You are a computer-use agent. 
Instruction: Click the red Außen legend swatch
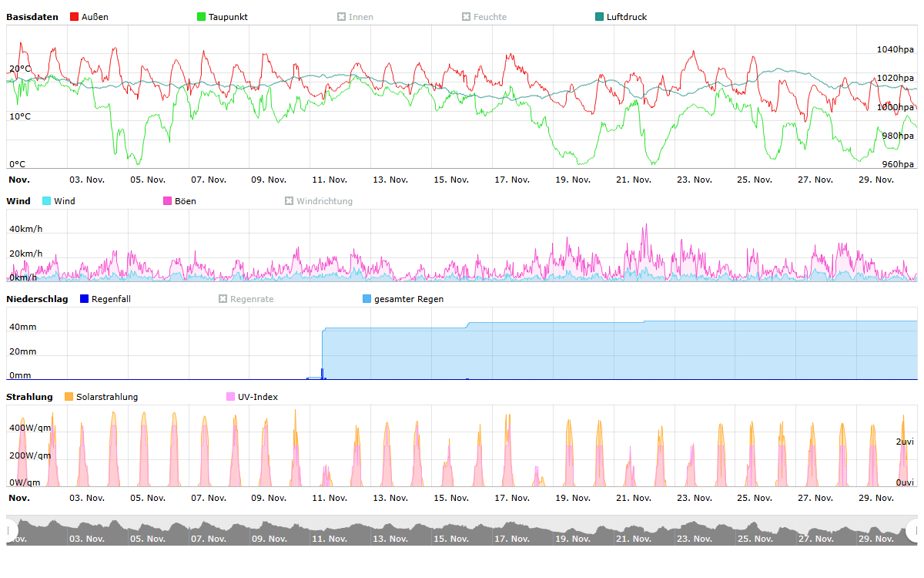[75, 17]
